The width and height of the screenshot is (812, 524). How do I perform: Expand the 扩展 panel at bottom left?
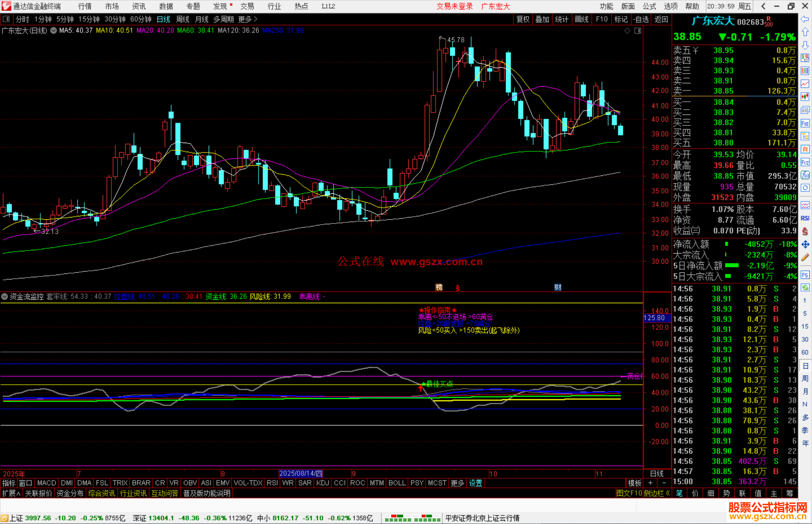click(x=11, y=493)
